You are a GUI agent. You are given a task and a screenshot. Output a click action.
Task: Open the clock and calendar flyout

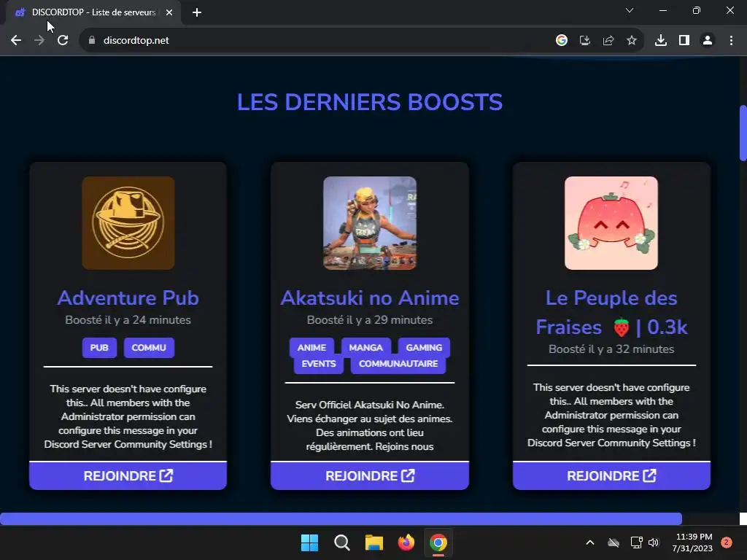pyautogui.click(x=693, y=542)
